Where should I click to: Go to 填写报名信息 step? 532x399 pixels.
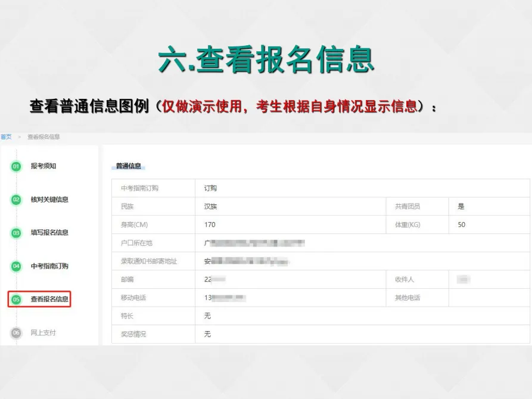(x=49, y=232)
